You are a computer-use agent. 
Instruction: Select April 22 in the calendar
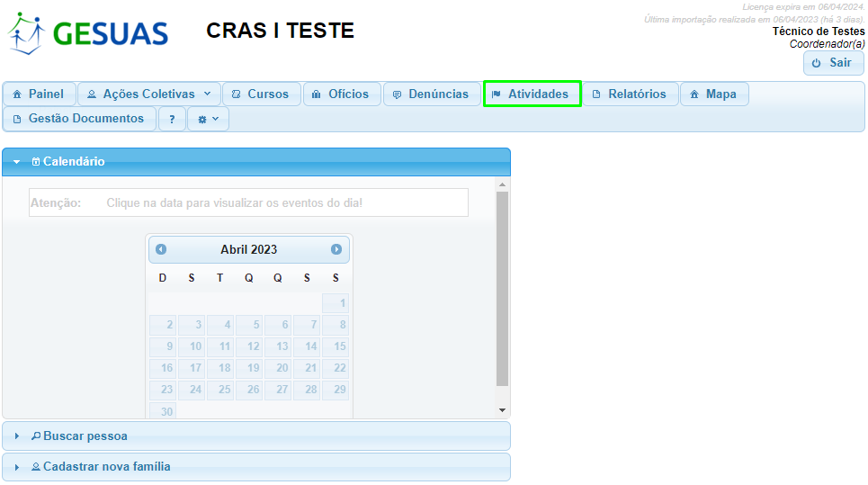[336, 368]
